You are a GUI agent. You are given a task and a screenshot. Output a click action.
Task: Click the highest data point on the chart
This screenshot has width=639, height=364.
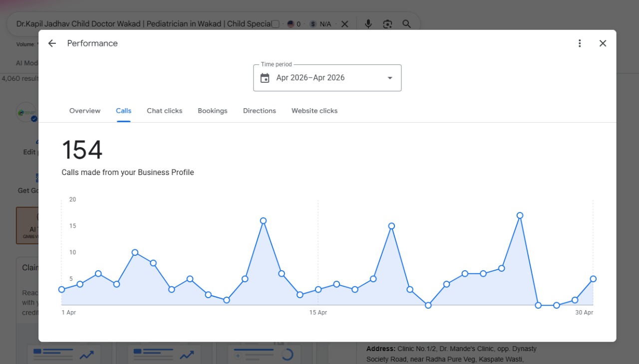coord(520,215)
